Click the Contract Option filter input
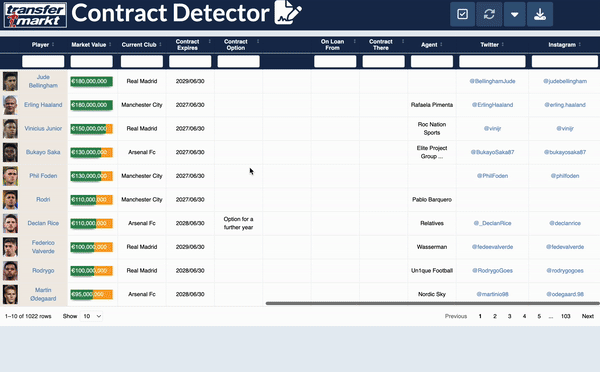 click(x=238, y=61)
